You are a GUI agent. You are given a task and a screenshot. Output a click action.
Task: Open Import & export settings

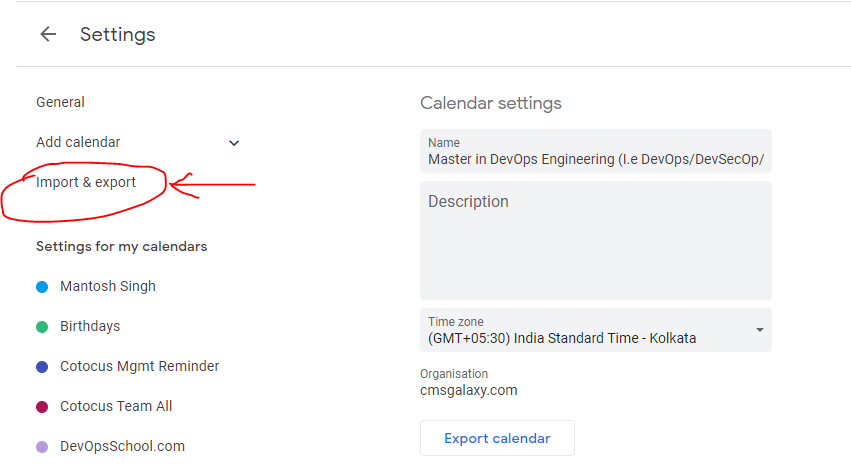(86, 182)
